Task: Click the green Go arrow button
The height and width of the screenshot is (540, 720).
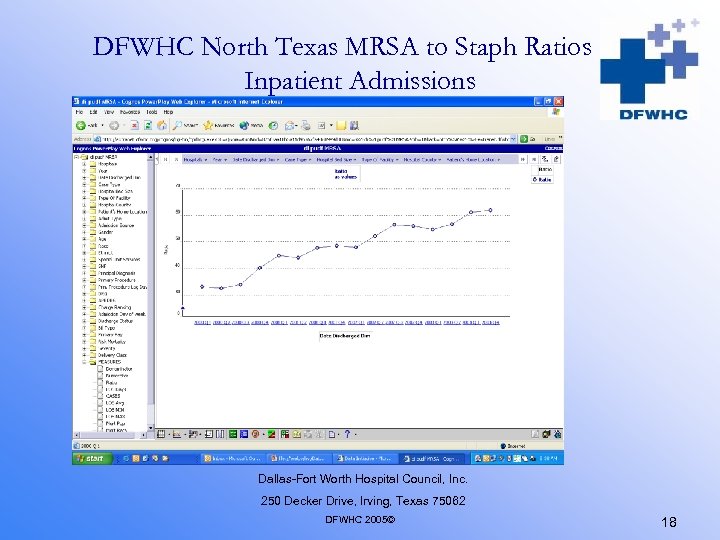Action: click(523, 139)
